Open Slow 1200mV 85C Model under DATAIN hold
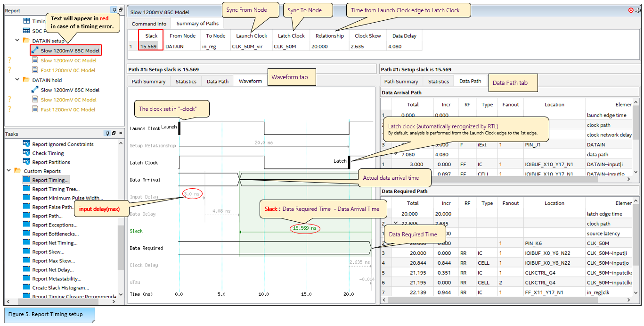This screenshot has width=644, height=326. 70,90
